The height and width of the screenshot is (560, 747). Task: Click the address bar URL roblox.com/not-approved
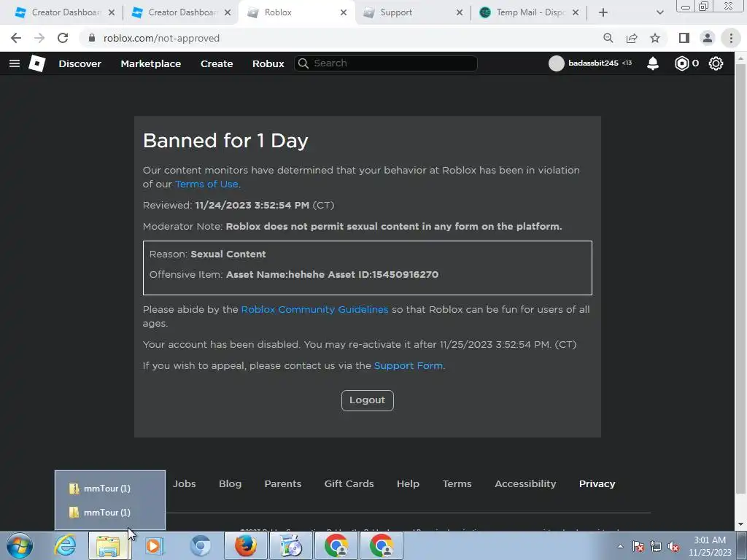pos(161,38)
